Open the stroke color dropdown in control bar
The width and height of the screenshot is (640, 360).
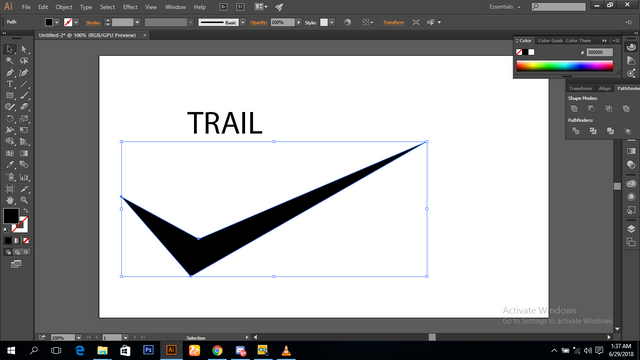[x=76, y=22]
